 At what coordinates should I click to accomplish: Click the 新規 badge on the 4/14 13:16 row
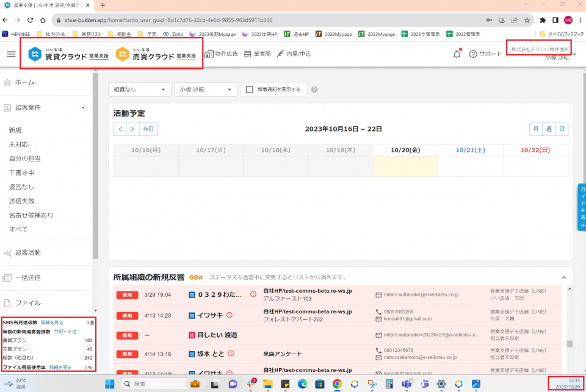(x=127, y=354)
